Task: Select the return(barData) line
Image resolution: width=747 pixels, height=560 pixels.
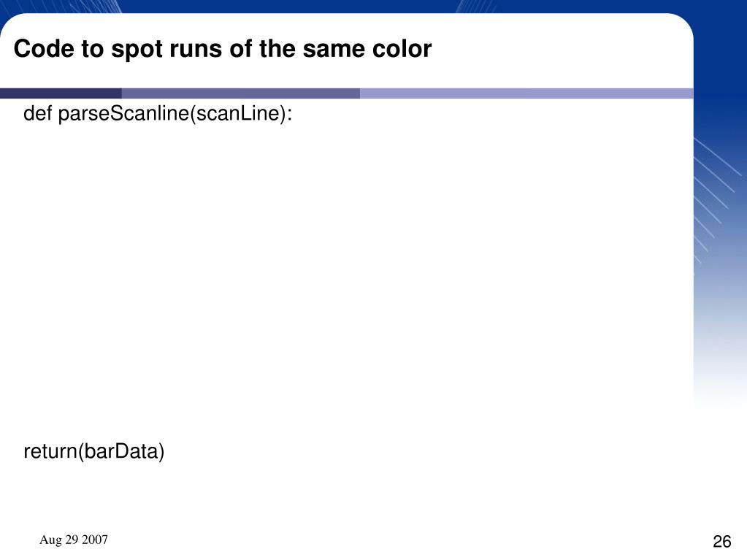Action: click(x=94, y=451)
